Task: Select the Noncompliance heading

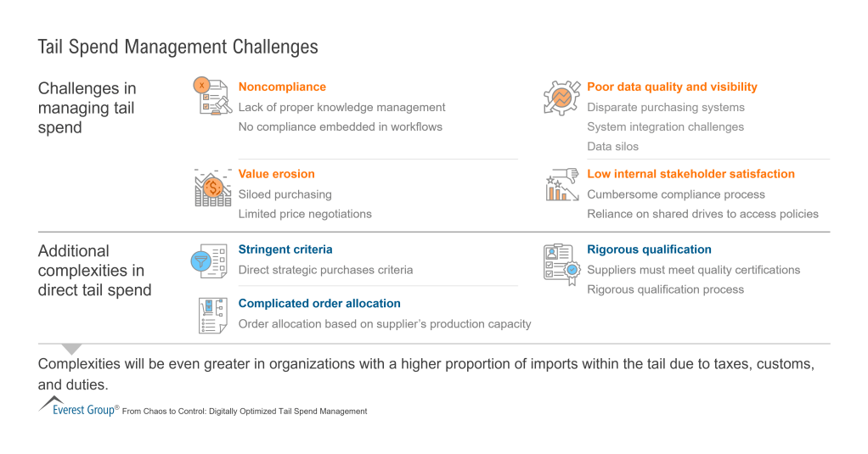Action: point(282,87)
